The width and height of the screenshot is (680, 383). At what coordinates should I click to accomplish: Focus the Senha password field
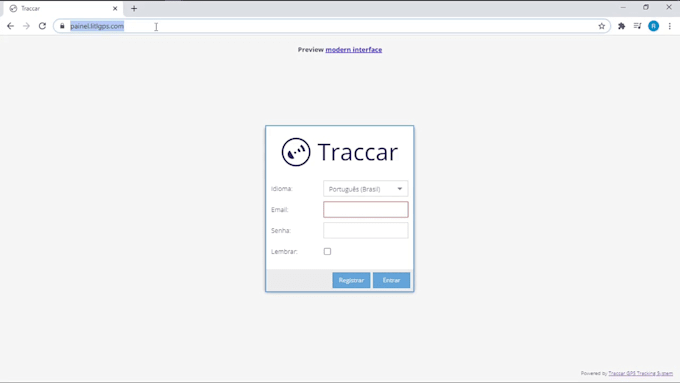click(x=366, y=230)
